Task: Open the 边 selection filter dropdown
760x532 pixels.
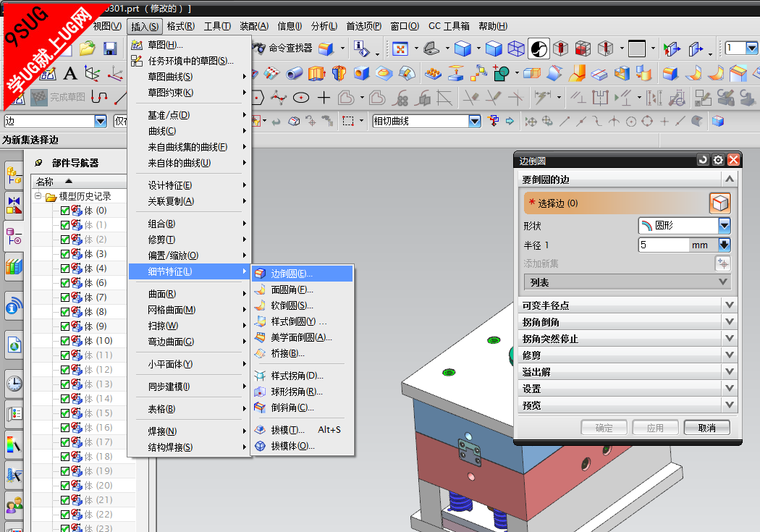Action: tap(101, 121)
